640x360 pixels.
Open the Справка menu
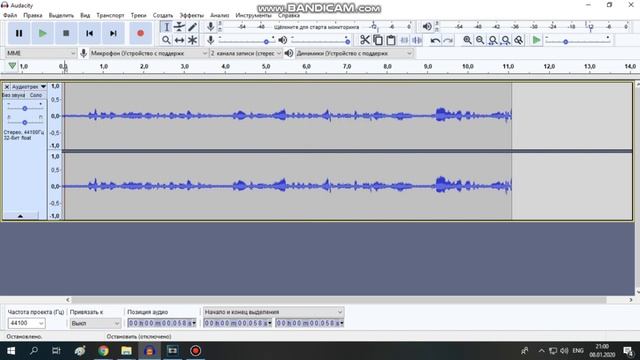(x=289, y=15)
